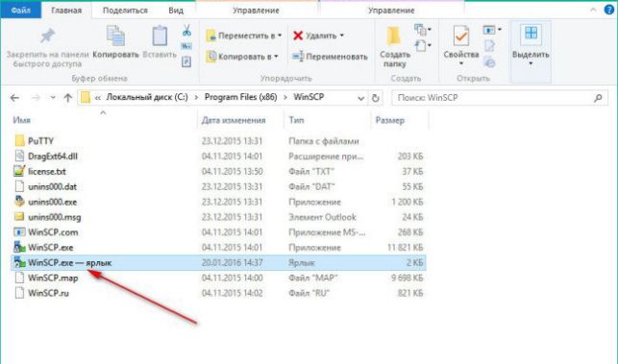Click the search magnifier icon
Screen dimensions: 618x364
pos(598,98)
